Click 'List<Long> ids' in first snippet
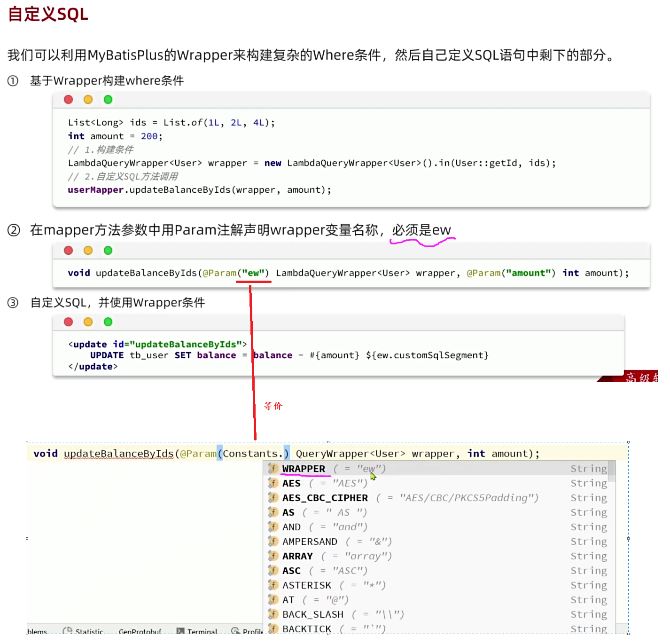This screenshot has width=670, height=644. point(107,123)
